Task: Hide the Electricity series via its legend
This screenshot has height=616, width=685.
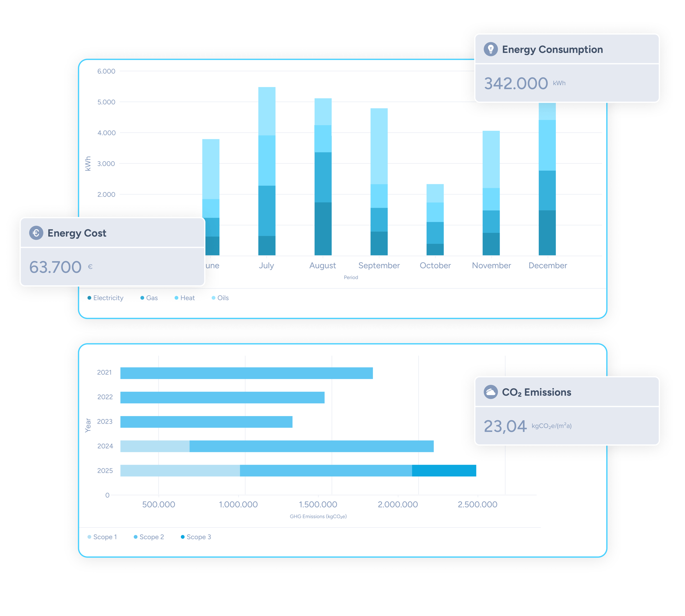Action: point(89,298)
